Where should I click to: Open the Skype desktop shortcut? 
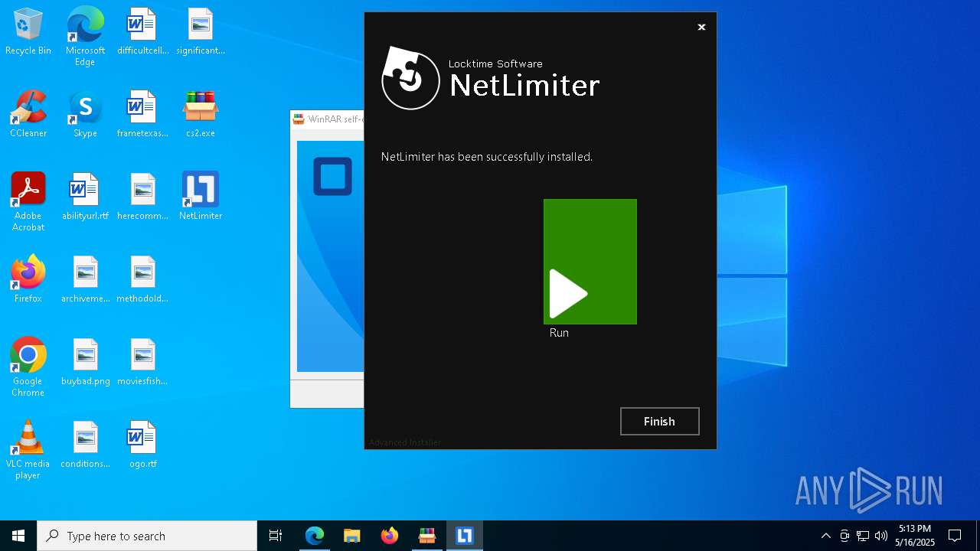(85, 115)
